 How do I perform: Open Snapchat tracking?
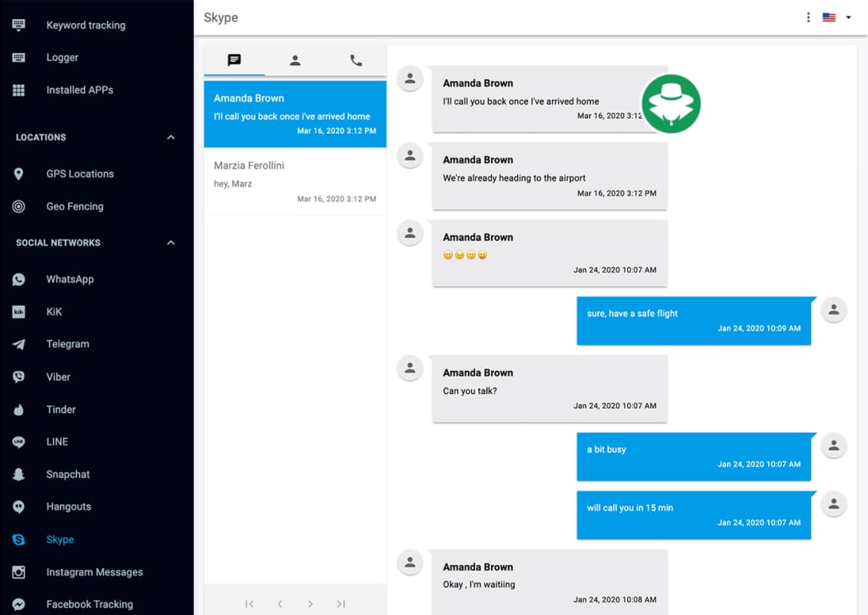[x=18, y=474]
